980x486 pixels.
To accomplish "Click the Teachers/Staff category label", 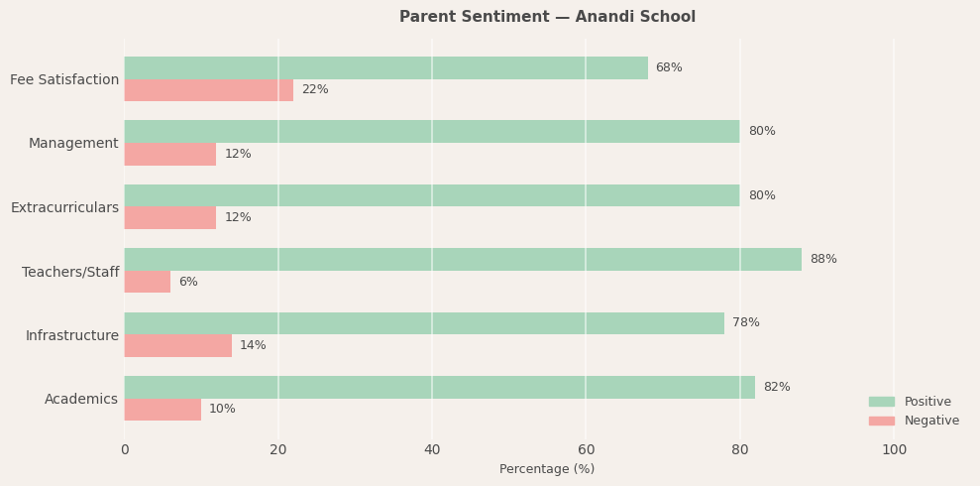I will (x=70, y=272).
